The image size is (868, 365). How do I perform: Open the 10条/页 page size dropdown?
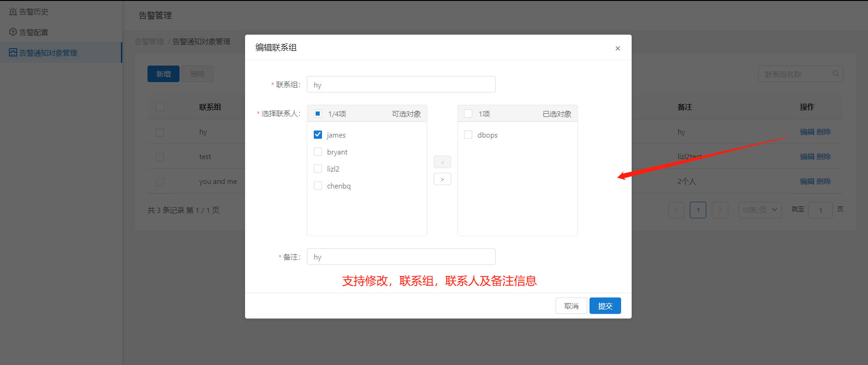click(x=760, y=210)
